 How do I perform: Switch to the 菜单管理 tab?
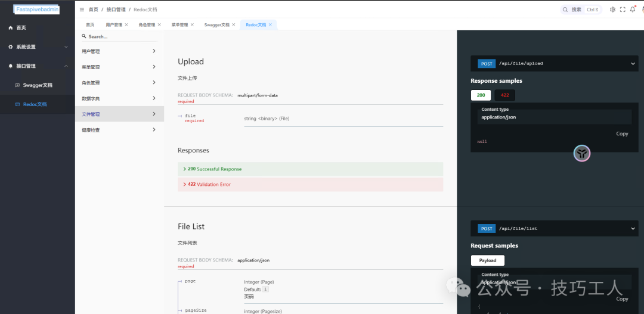click(x=179, y=25)
